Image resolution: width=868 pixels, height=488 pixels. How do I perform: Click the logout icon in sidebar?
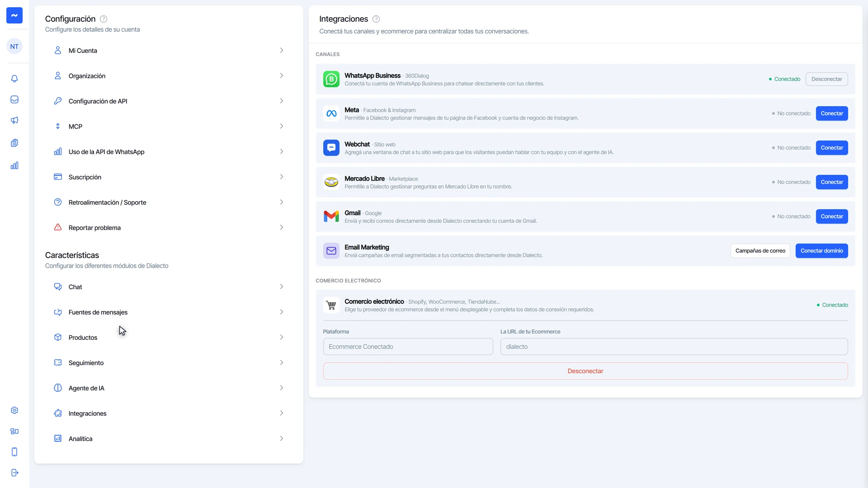[14, 473]
